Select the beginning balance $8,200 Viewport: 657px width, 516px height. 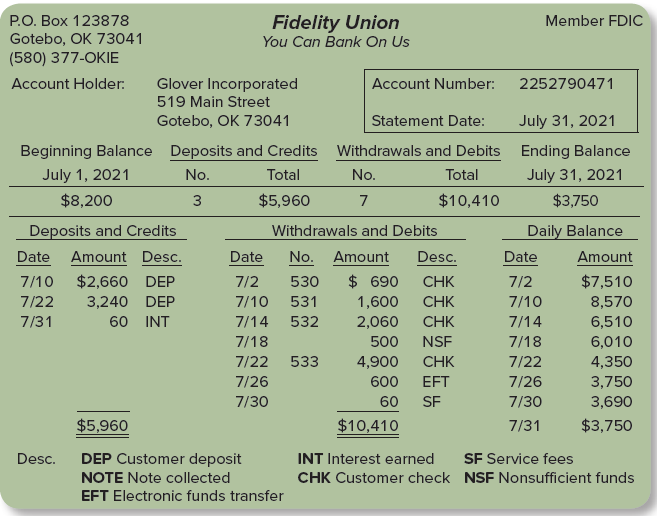click(86, 200)
